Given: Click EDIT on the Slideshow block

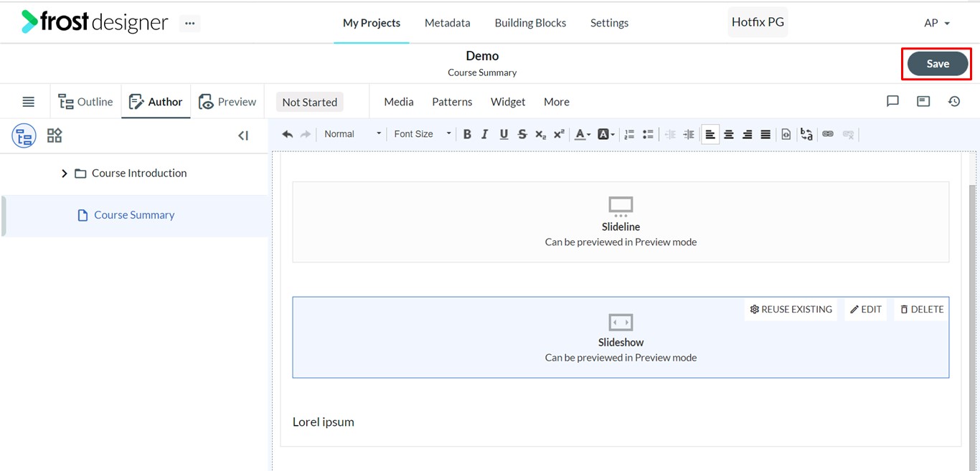Looking at the screenshot, I should pos(866,310).
